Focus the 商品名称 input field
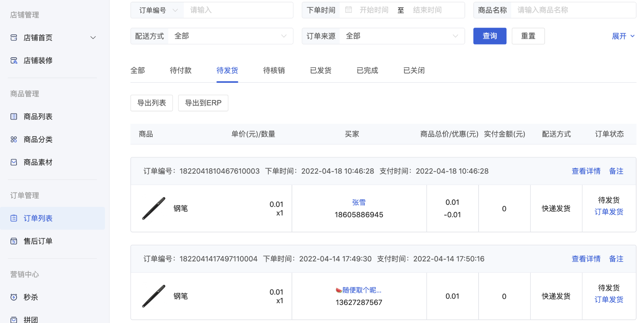The width and height of the screenshot is (644, 323). 573,10
